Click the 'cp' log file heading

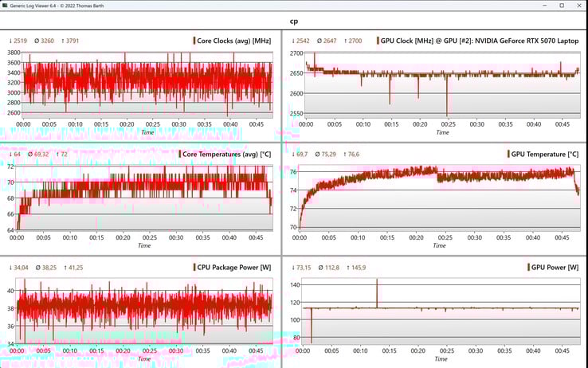point(294,22)
